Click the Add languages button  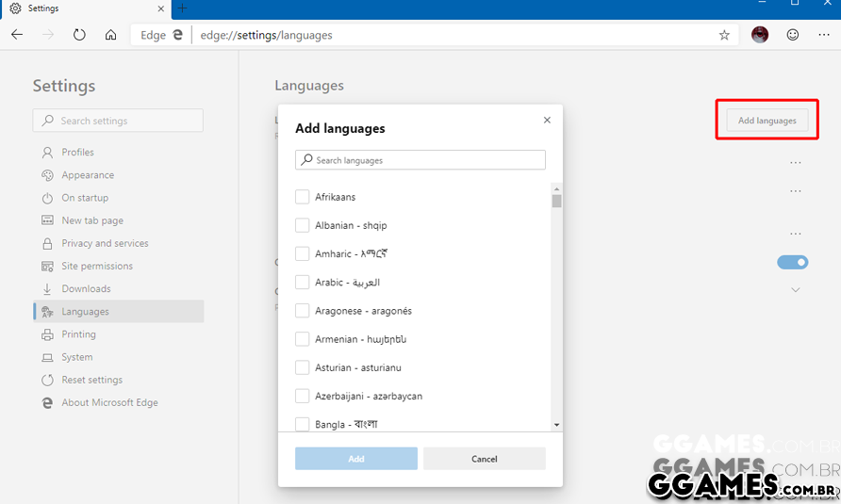767,121
